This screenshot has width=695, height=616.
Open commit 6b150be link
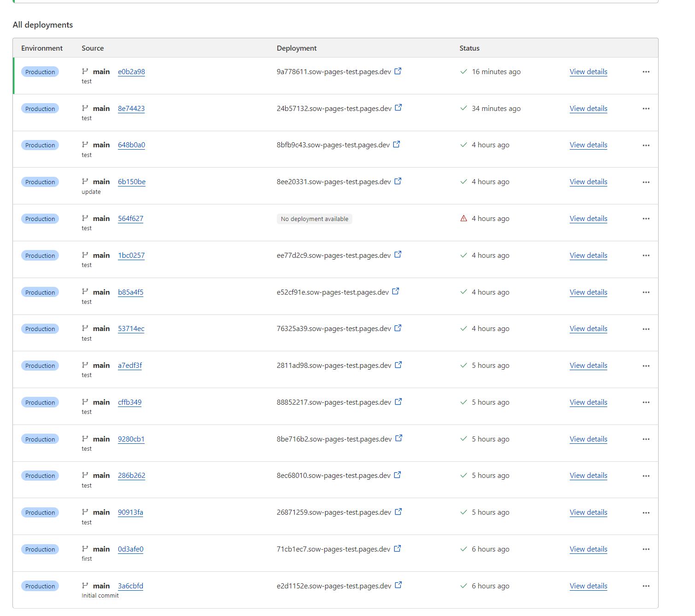tap(132, 182)
